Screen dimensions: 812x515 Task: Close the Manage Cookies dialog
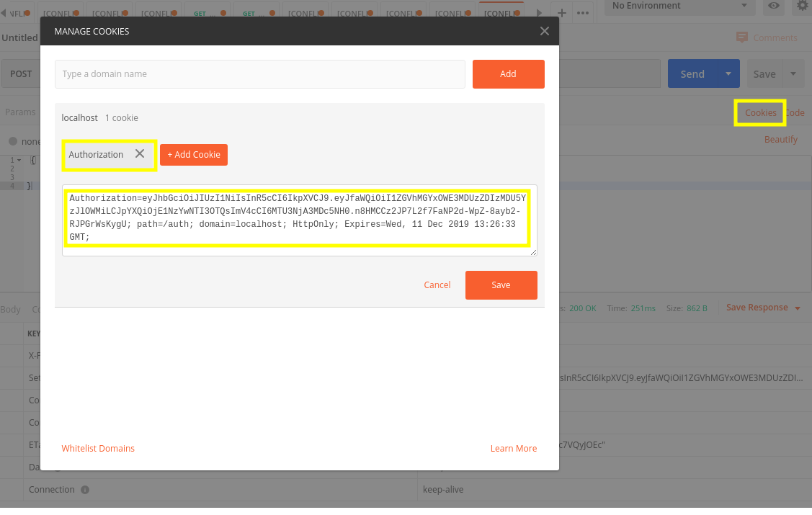click(544, 31)
